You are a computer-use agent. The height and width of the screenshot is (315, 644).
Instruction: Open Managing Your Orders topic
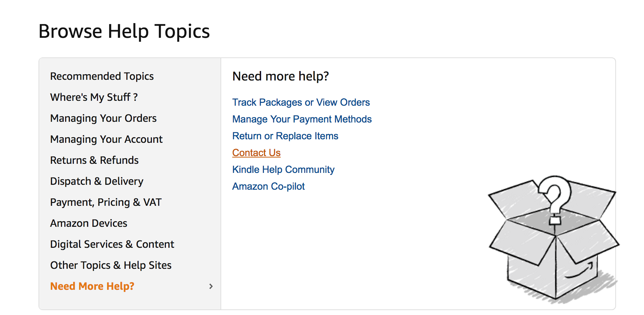[x=103, y=118]
